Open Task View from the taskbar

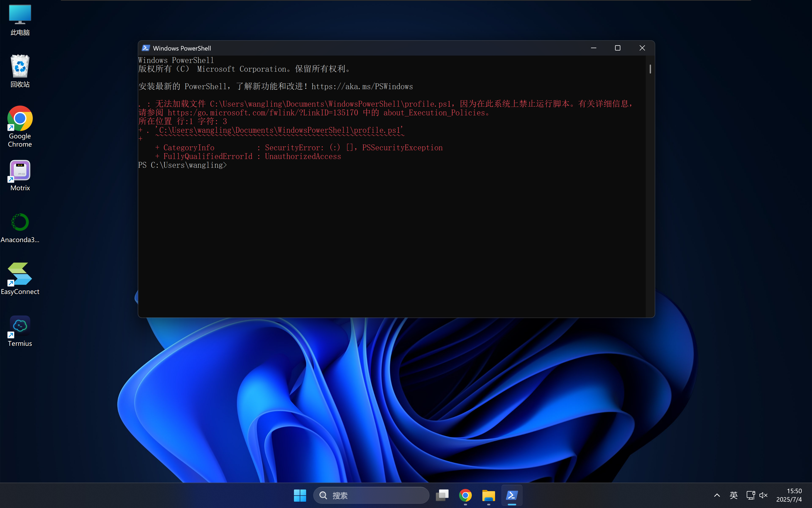442,495
